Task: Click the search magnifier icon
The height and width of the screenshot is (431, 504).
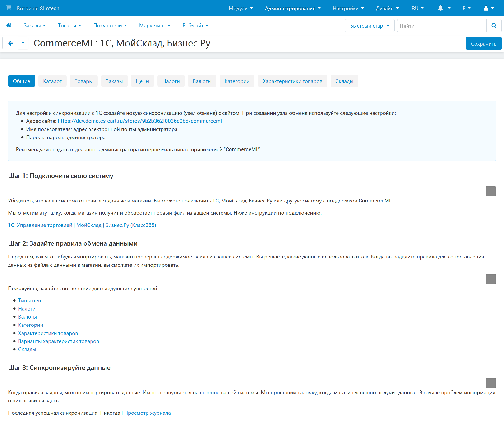Action: (494, 26)
